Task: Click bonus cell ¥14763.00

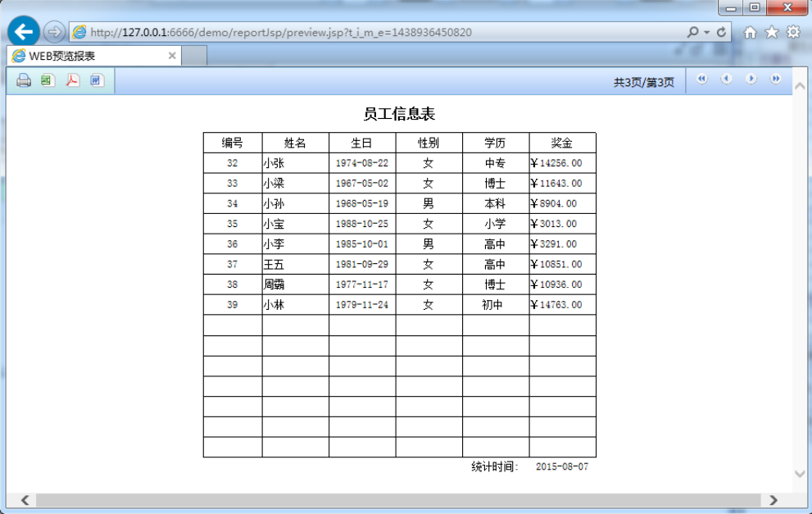Action: tap(562, 304)
